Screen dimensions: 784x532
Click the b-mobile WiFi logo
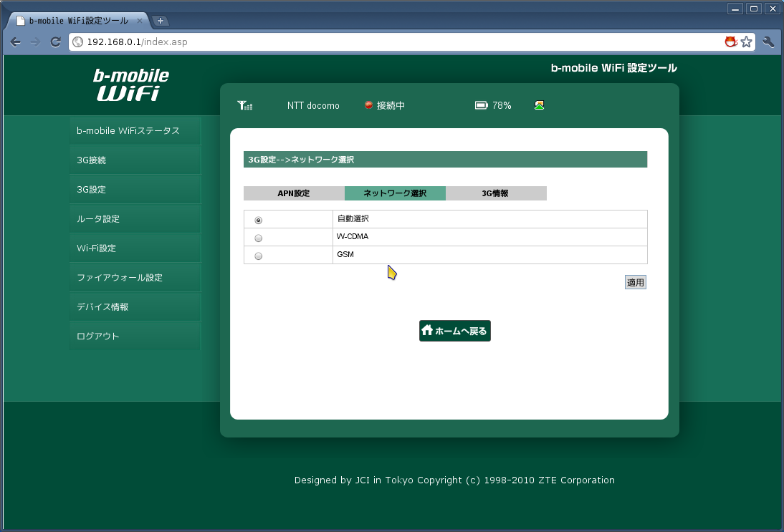click(131, 84)
